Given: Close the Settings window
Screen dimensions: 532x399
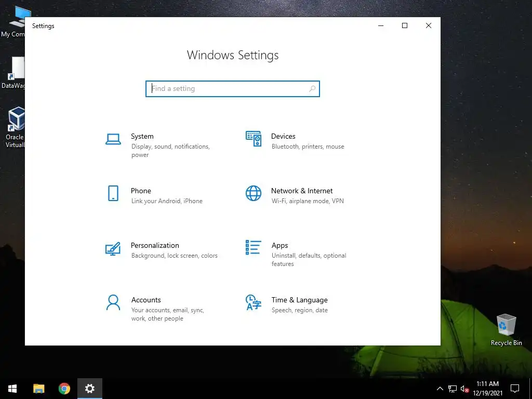Looking at the screenshot, I should pyautogui.click(x=429, y=26).
